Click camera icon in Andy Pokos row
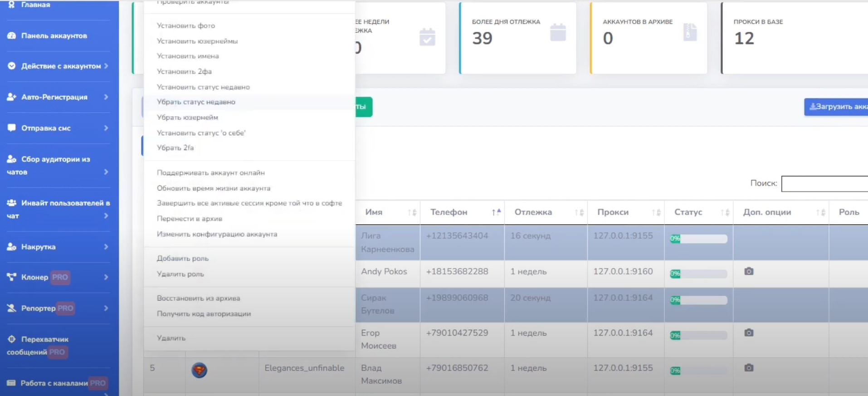 coord(749,271)
